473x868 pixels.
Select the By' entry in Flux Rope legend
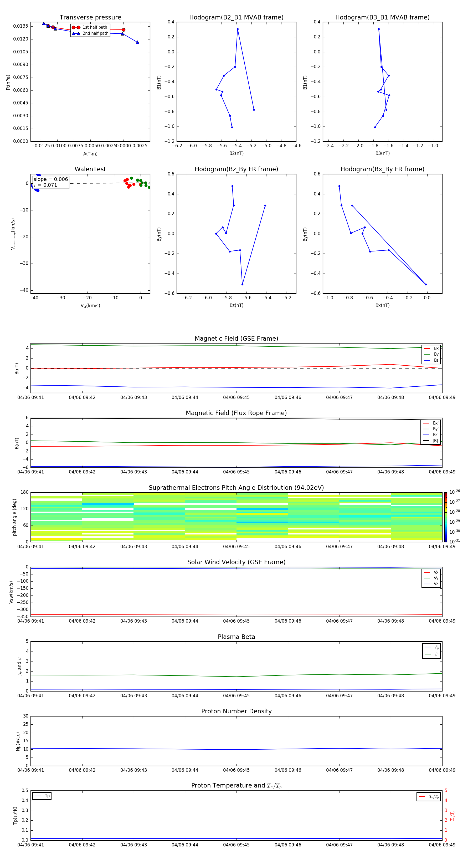[x=431, y=429]
